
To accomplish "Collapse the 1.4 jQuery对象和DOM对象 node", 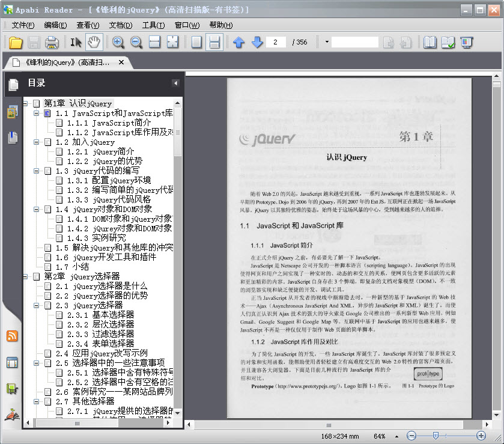I will (37, 209).
